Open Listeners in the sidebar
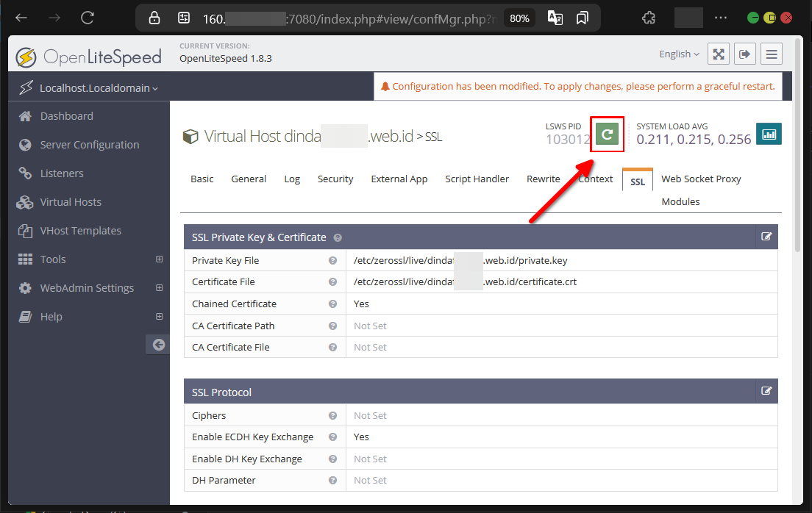The height and width of the screenshot is (513, 812). point(62,173)
